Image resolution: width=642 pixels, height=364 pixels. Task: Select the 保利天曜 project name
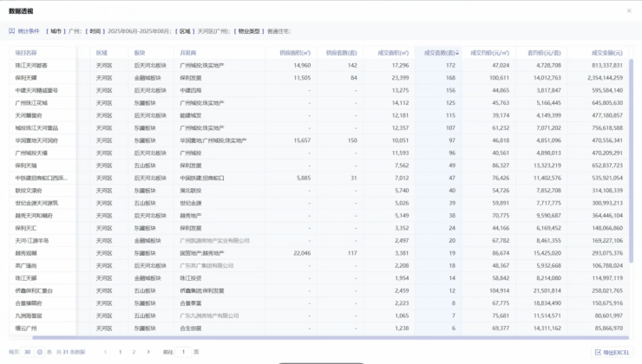coord(26,77)
